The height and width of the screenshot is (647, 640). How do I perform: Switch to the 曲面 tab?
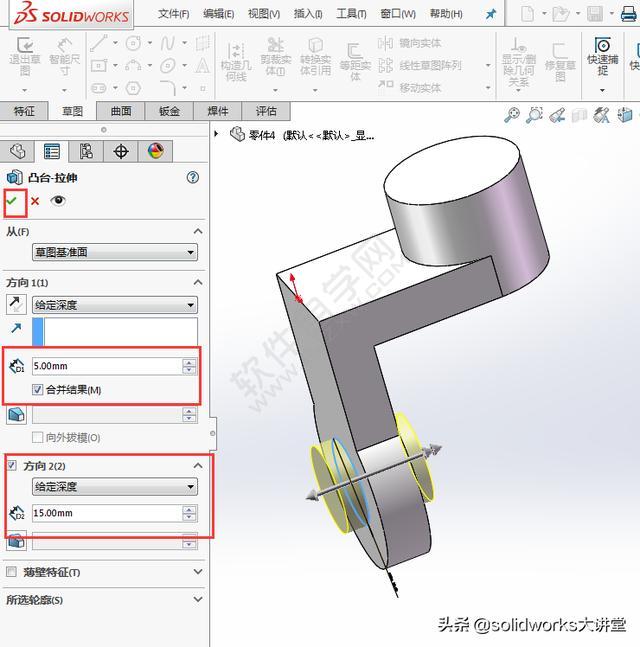[121, 111]
